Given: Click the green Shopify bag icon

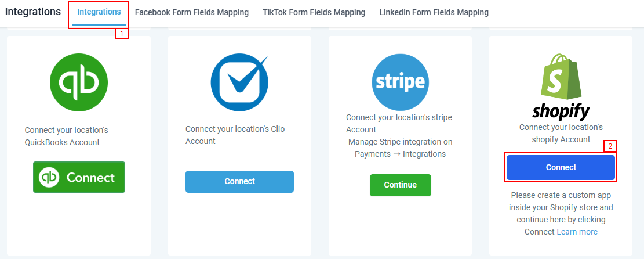Looking at the screenshot, I should coord(561,77).
